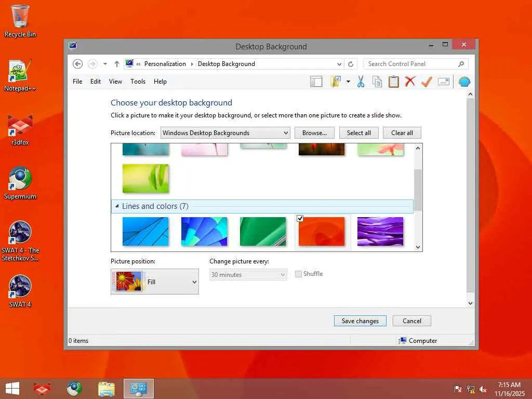Viewport: 532px width, 399px height.
Task: Click the window scrollbar down arrow
Action: click(x=470, y=303)
